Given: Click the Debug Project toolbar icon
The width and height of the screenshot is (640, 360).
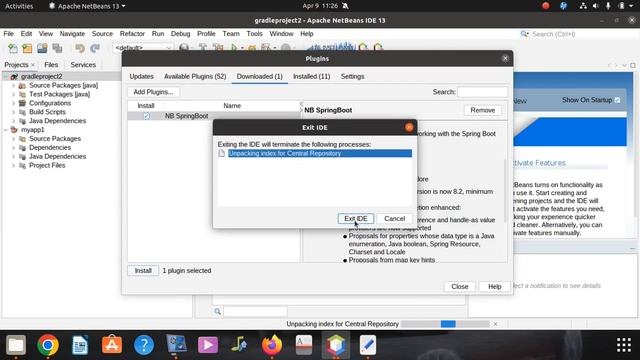Looking at the screenshot, I should (x=252, y=48).
